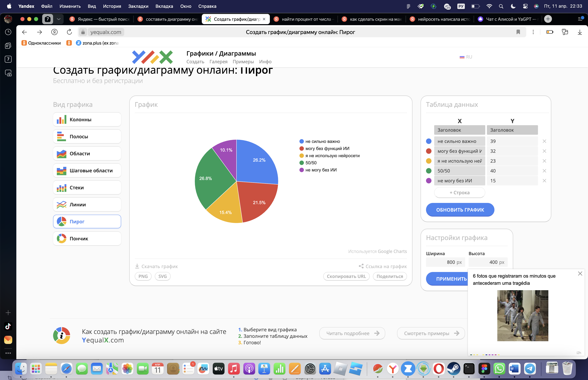Remove the 'не могу без ИИ' row
The width and height of the screenshot is (588, 380).
[x=544, y=181]
